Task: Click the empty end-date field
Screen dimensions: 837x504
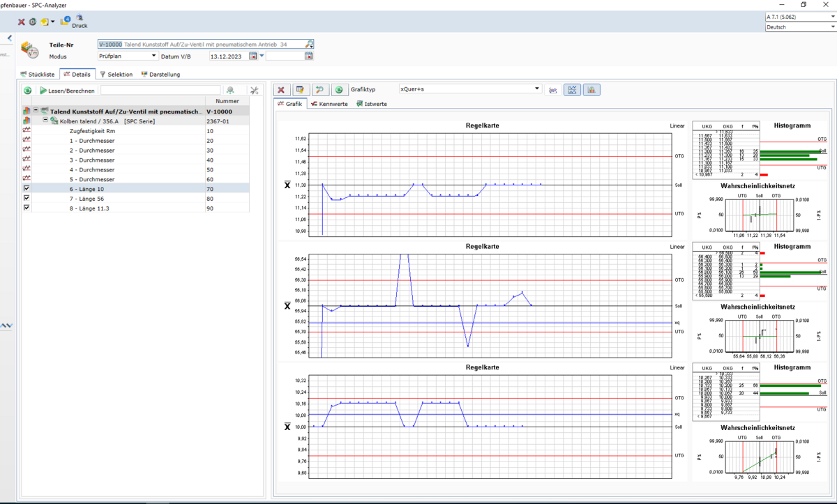Action: point(285,56)
